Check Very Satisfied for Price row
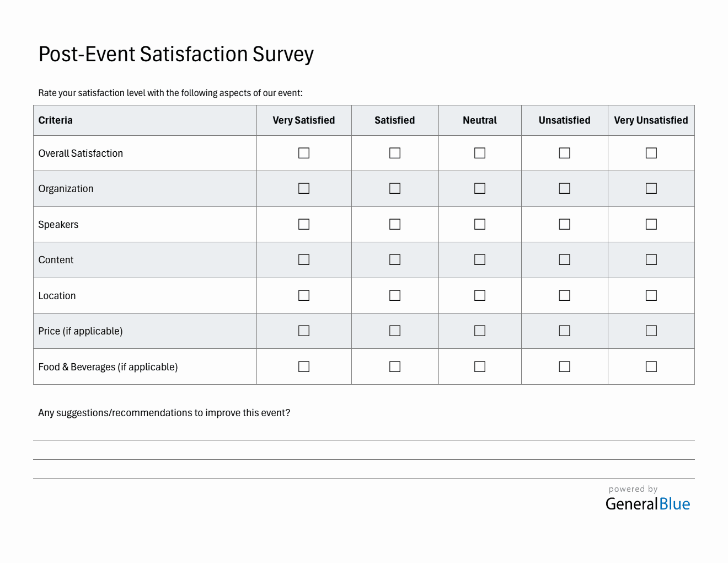Viewport: 728px width, 563px height. pos(304,331)
